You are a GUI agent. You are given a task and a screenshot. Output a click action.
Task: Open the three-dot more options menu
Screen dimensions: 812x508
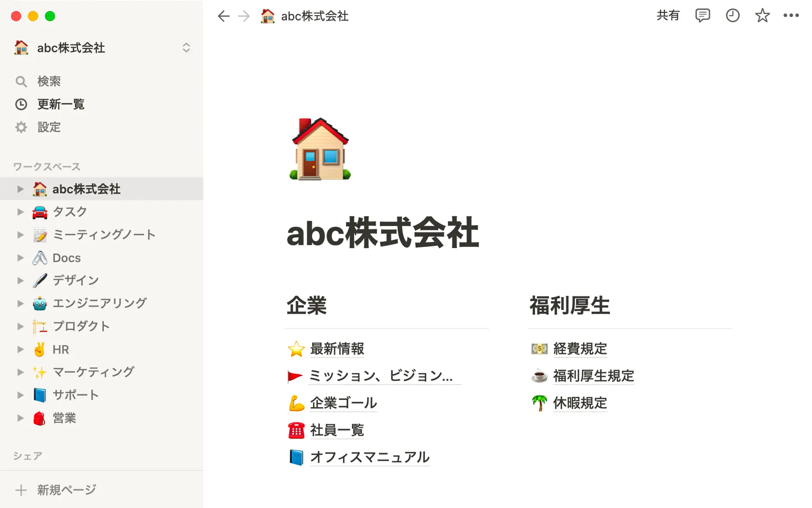[x=791, y=16]
